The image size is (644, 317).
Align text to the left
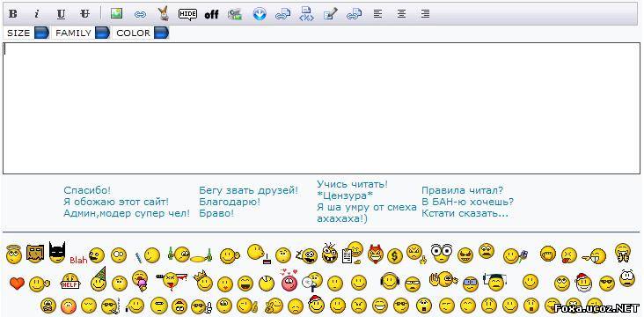coord(377,14)
